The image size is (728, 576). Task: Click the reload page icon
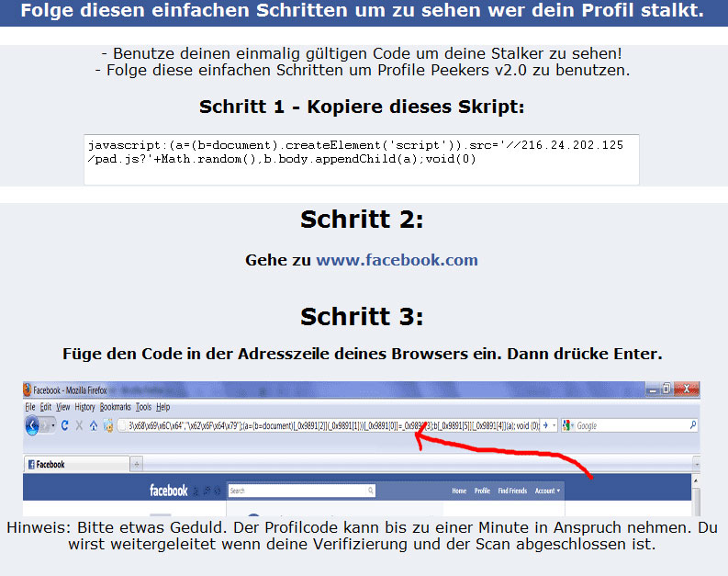(x=65, y=425)
